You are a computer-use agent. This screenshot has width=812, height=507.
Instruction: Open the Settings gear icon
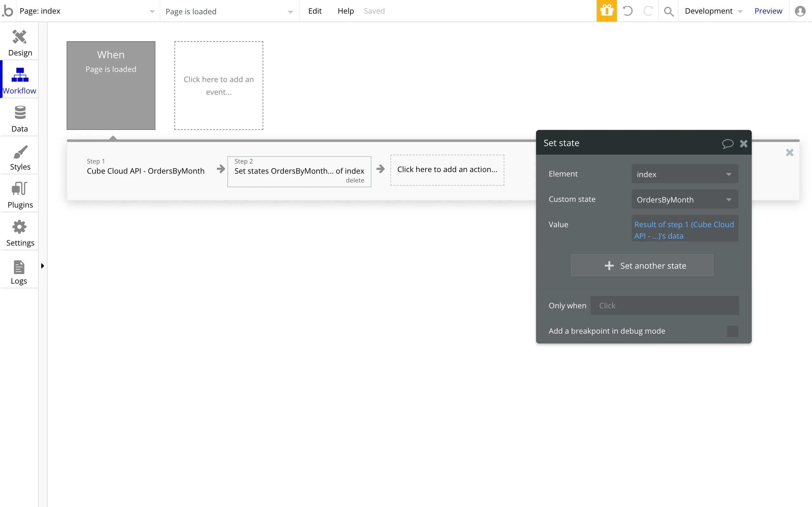click(x=19, y=227)
